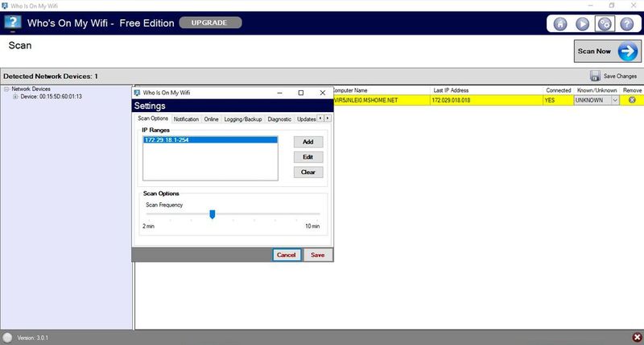Cancel the Settings dialog
The width and height of the screenshot is (644, 345).
pyautogui.click(x=287, y=255)
